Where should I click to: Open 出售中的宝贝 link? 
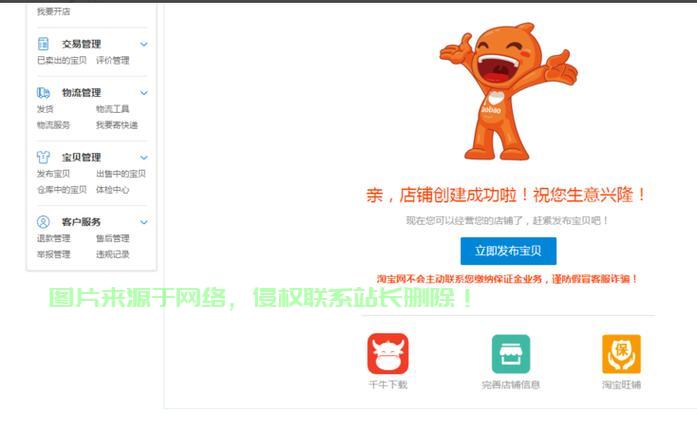(x=121, y=174)
